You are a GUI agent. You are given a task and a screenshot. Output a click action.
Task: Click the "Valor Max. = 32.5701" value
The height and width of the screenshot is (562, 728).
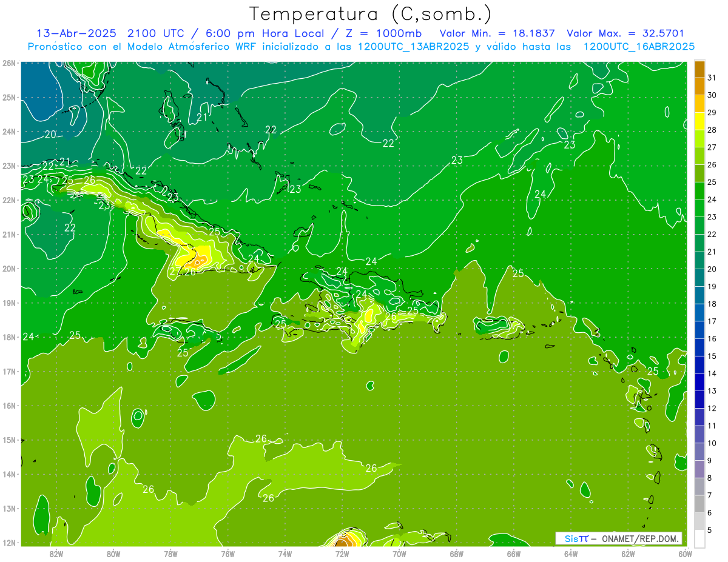pos(625,33)
